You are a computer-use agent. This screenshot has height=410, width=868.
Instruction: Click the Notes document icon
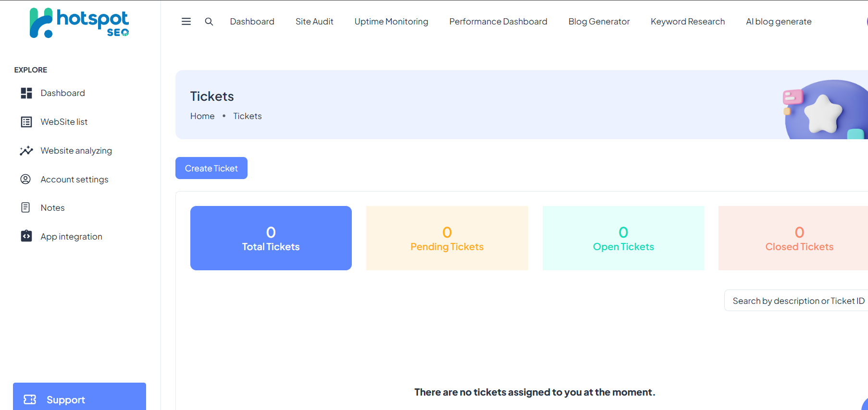pyautogui.click(x=25, y=207)
